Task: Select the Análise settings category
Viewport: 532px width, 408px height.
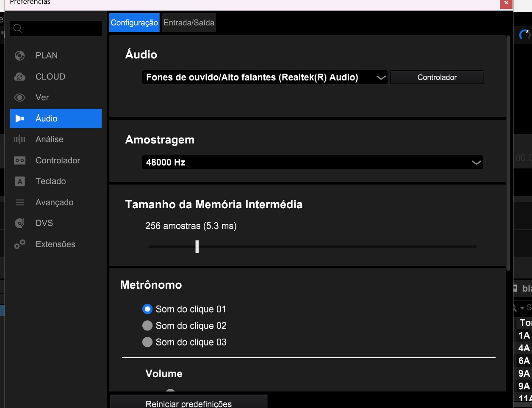Action: click(x=50, y=139)
